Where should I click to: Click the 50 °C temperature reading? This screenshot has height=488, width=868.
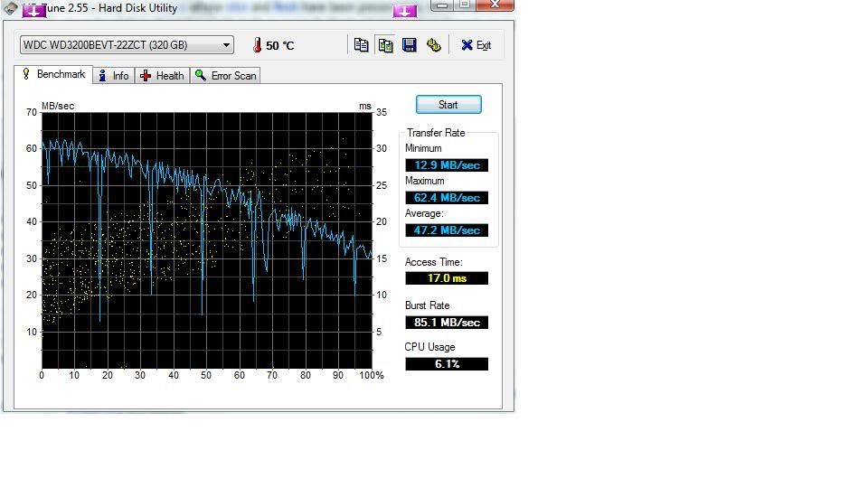click(x=279, y=45)
